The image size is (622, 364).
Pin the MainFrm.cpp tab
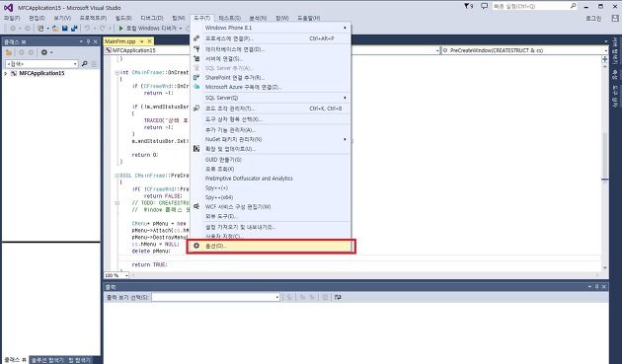pyautogui.click(x=141, y=41)
